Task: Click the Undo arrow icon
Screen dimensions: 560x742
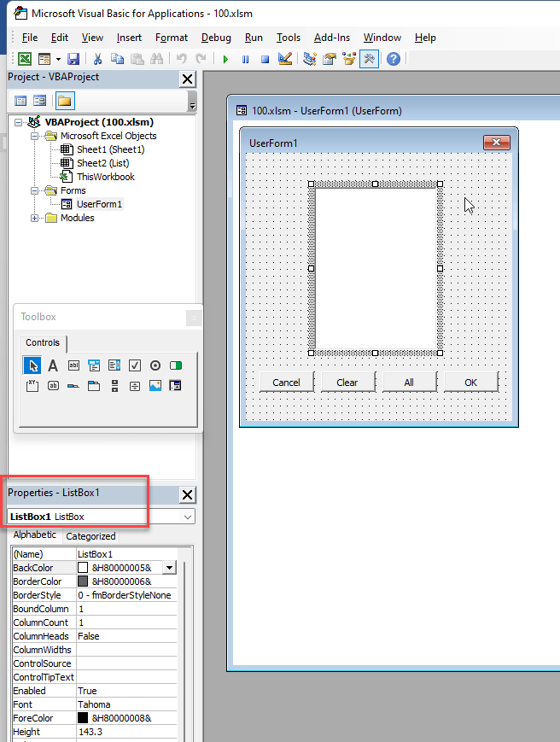Action: coord(181,59)
